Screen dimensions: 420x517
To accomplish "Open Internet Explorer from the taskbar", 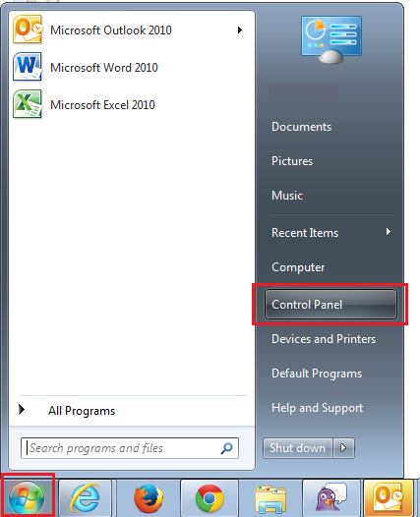I will 86,498.
